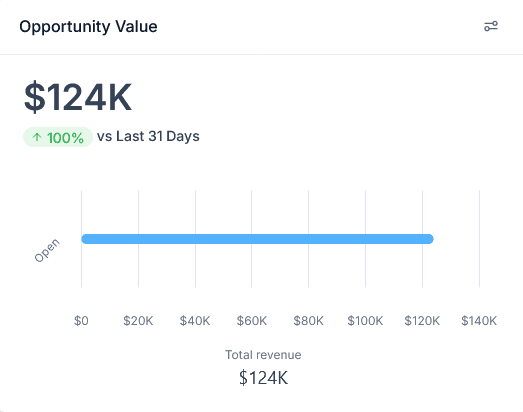Click the green up-arrow trend icon
This screenshot has width=523, height=412.
(37, 137)
